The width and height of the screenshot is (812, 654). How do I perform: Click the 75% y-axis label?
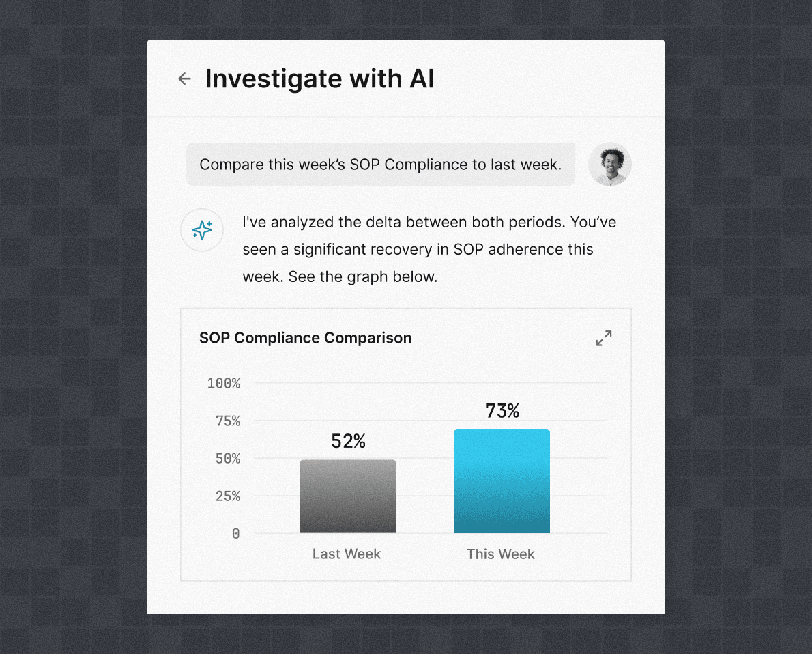tap(228, 421)
